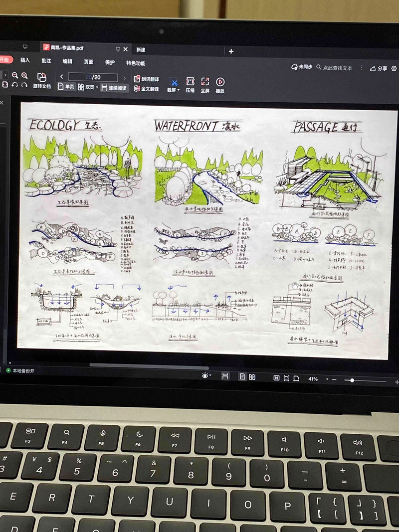The image size is (399, 532).
Task: Open 划词翻译 word translation
Action: click(x=146, y=79)
